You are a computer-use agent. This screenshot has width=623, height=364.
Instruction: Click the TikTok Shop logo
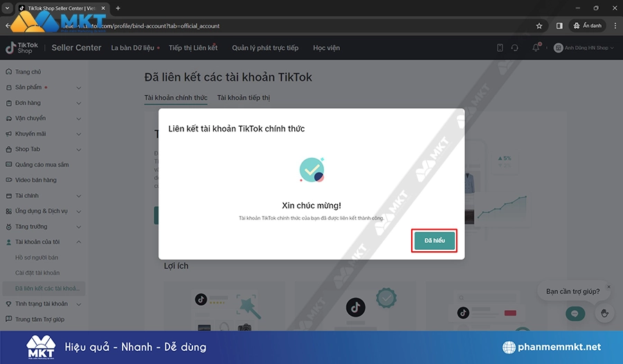21,48
